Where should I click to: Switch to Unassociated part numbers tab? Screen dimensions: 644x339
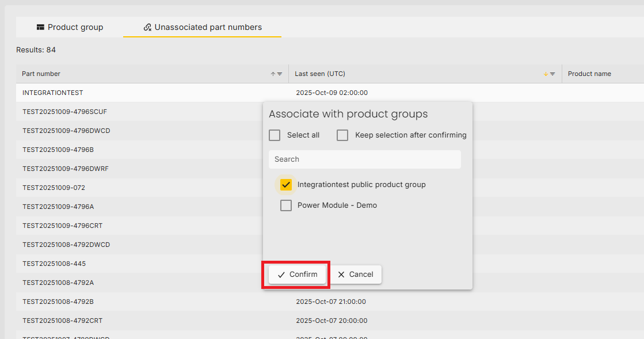[202, 27]
